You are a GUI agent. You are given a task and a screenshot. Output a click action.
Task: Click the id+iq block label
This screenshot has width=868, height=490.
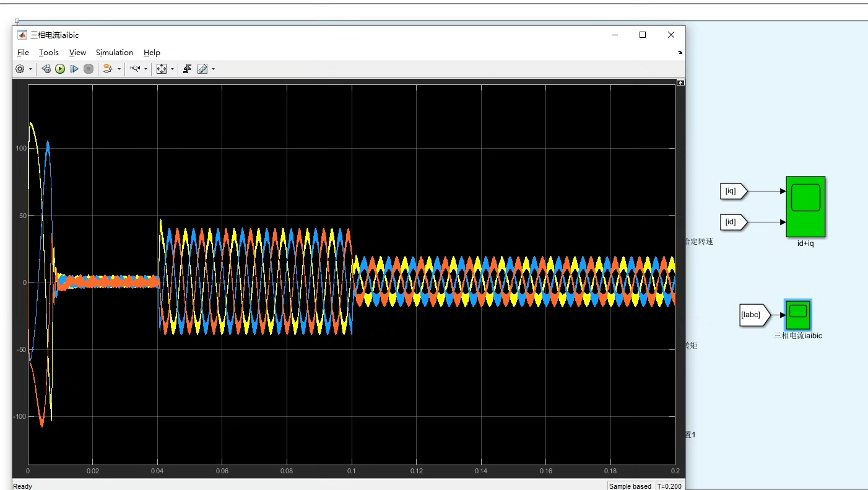(805, 243)
